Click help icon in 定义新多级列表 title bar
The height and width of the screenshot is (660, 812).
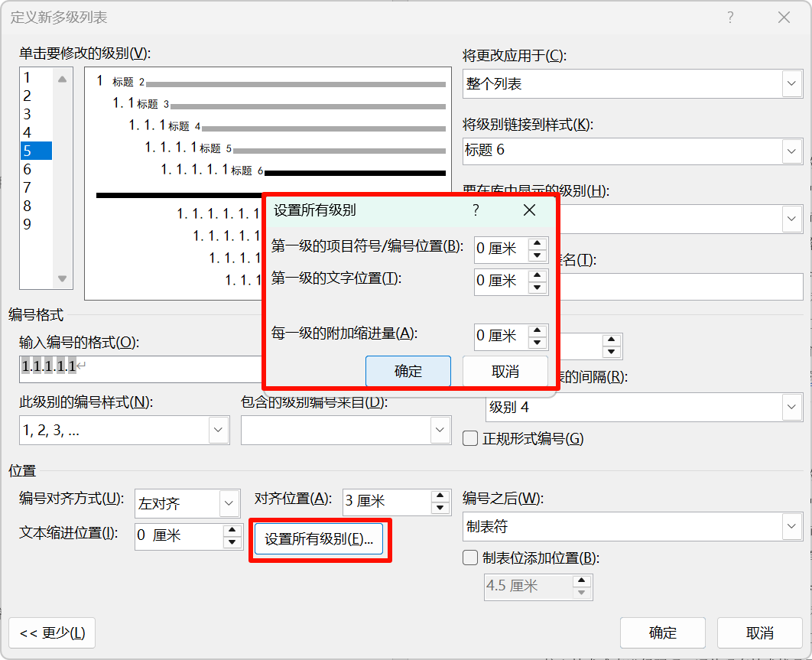[730, 18]
